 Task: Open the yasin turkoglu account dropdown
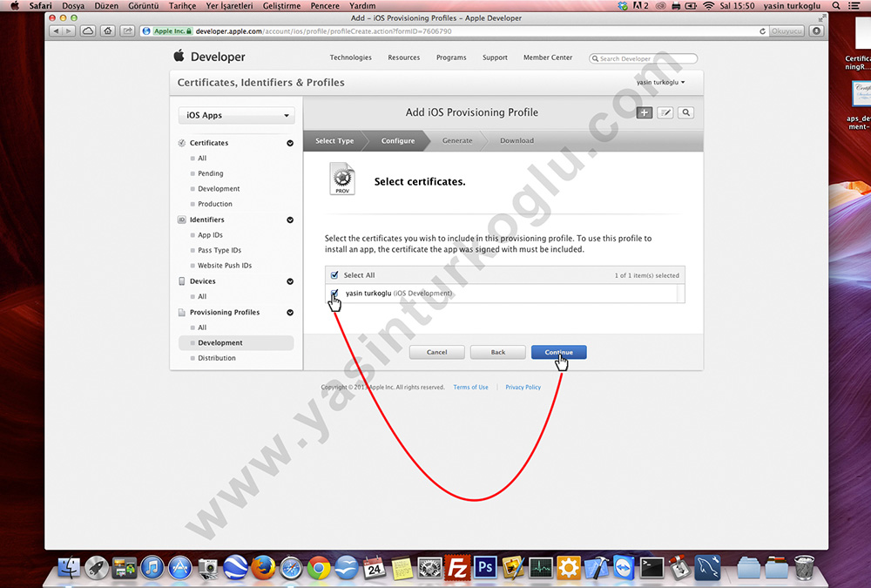660,82
